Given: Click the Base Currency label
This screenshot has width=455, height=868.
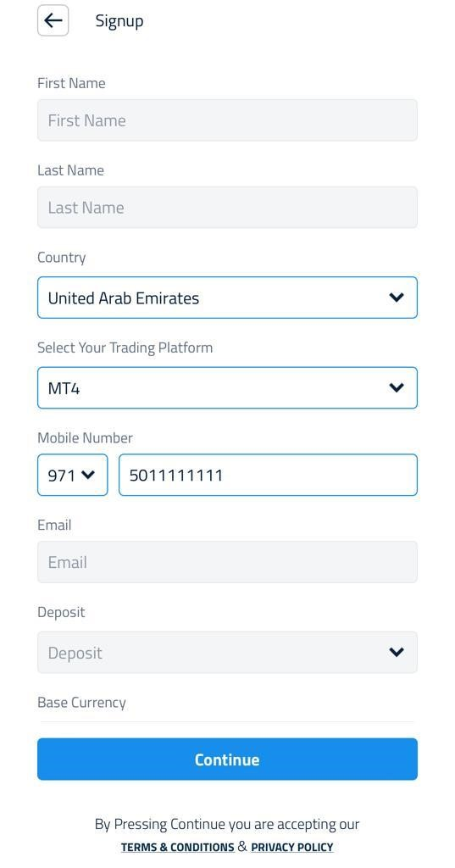Looking at the screenshot, I should pos(82,703).
